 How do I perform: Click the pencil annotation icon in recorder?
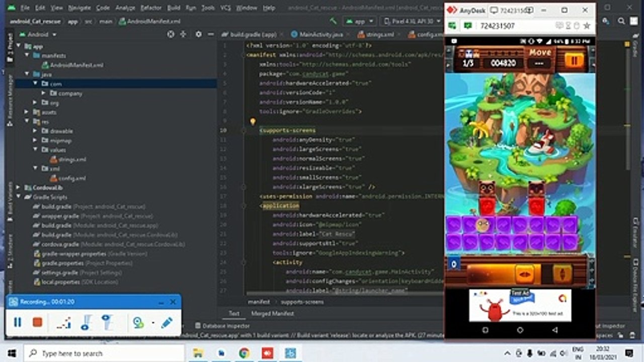167,322
